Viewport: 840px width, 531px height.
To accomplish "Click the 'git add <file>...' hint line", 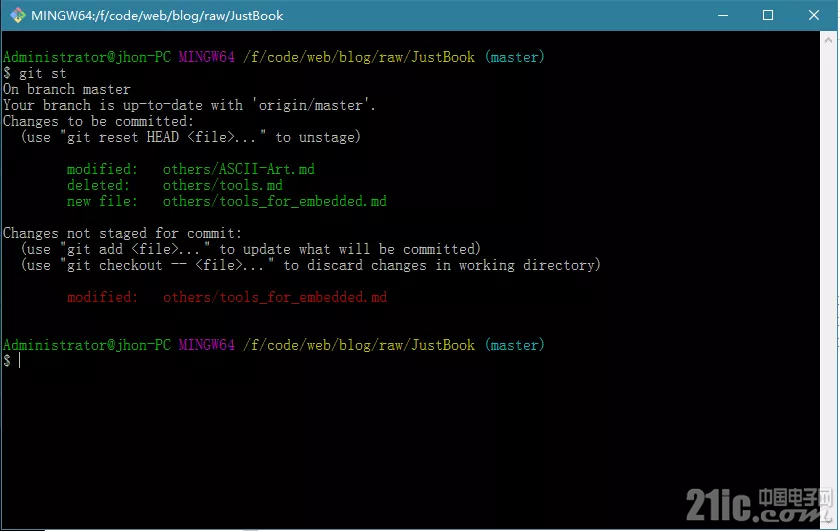I will 251,250.
